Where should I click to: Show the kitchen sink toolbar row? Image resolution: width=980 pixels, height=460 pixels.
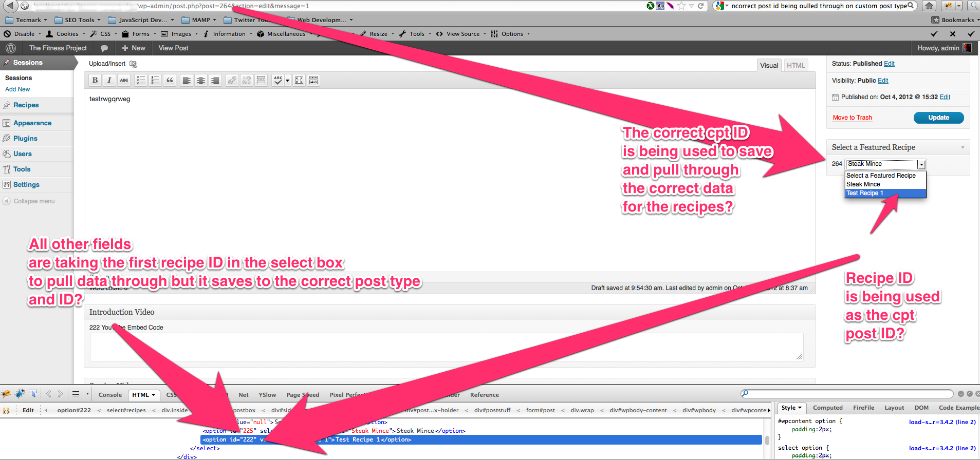pyautogui.click(x=313, y=80)
